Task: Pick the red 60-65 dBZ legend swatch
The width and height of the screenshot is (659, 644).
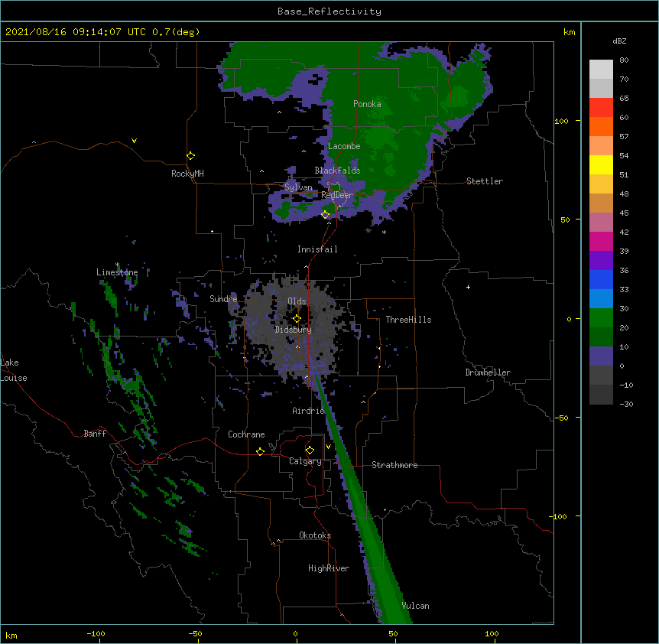Action: (601, 108)
